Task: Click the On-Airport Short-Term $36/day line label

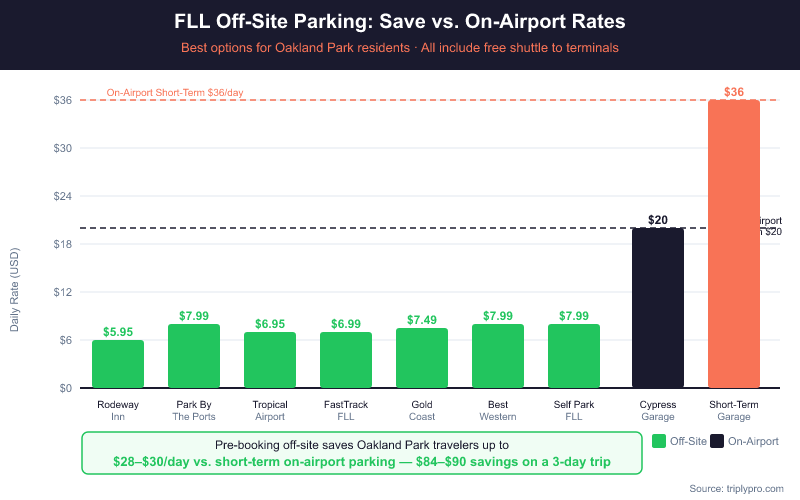Action: 175,93
